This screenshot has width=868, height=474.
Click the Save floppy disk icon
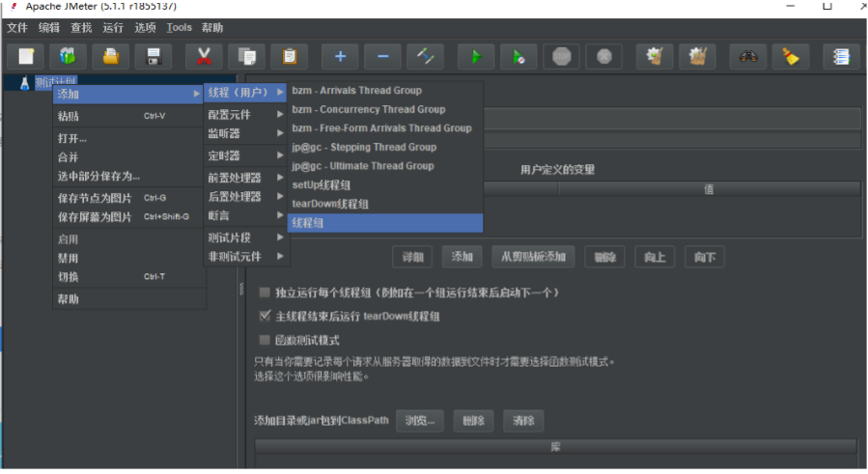click(154, 57)
